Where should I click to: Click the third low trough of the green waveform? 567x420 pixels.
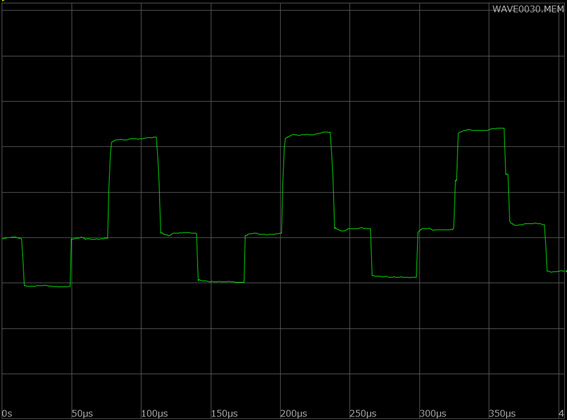[394, 277]
